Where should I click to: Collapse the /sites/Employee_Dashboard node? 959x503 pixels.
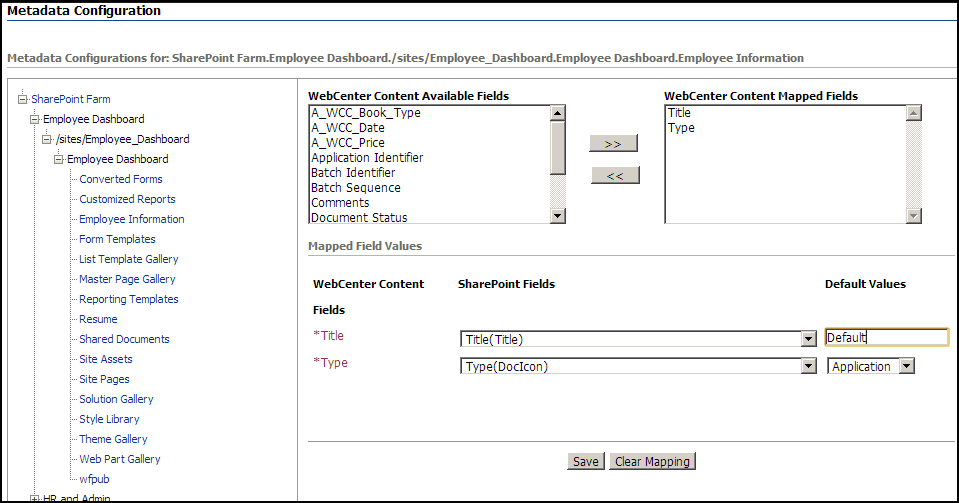tap(47, 140)
